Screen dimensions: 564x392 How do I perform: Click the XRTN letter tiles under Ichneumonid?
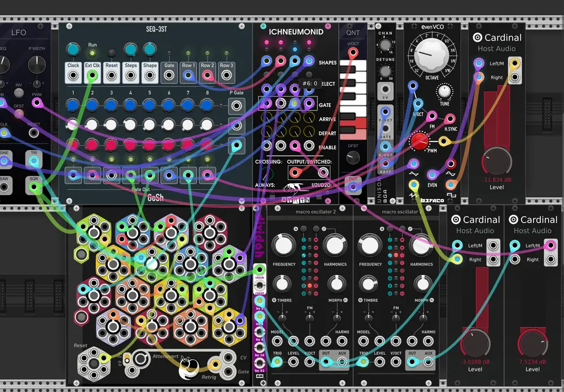click(296, 200)
